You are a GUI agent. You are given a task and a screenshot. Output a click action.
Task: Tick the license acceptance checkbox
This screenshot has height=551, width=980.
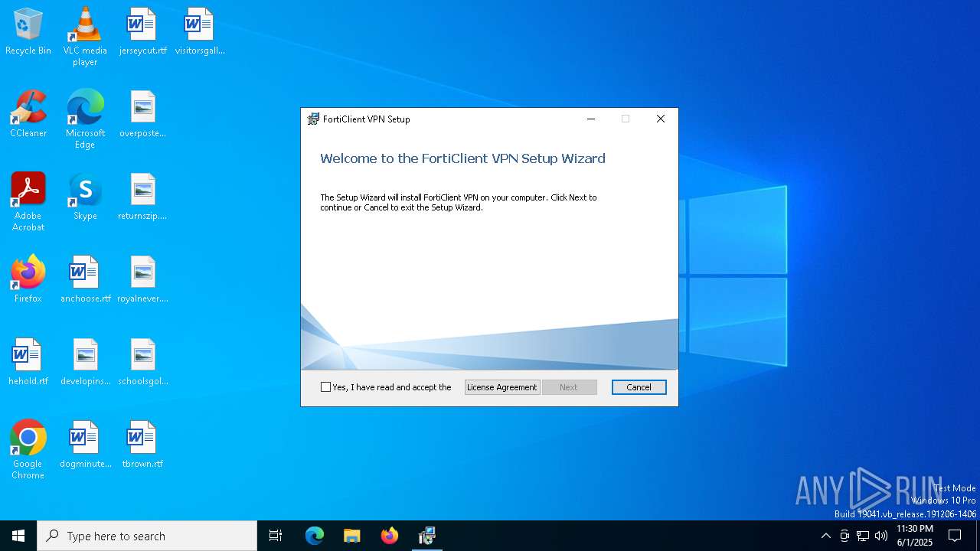(x=325, y=387)
